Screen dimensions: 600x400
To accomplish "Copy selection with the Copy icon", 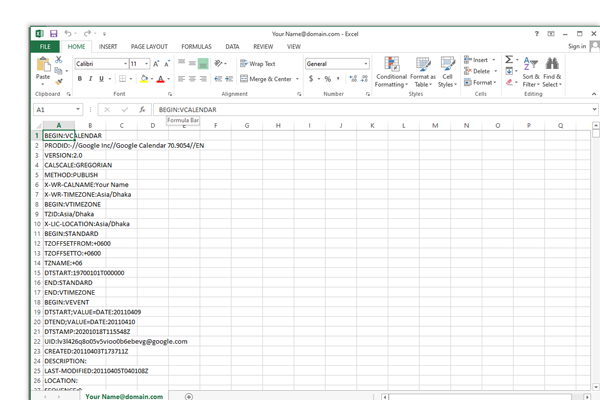I will point(59,71).
